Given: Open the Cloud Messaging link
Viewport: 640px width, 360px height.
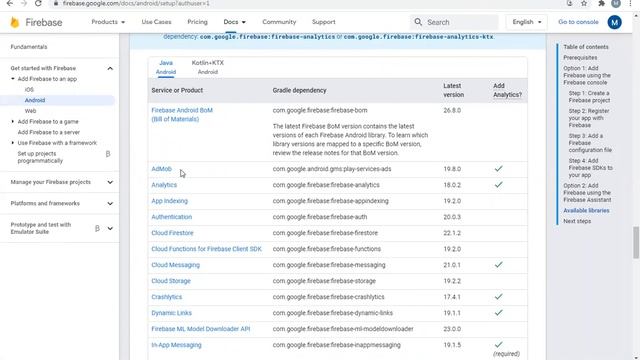Looking at the screenshot, I should tap(176, 265).
